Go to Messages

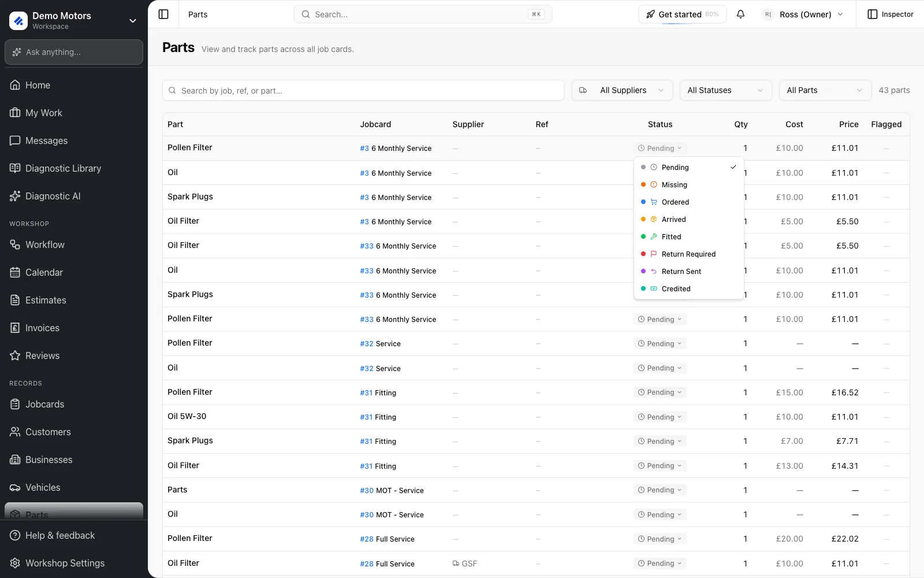[x=74, y=140]
